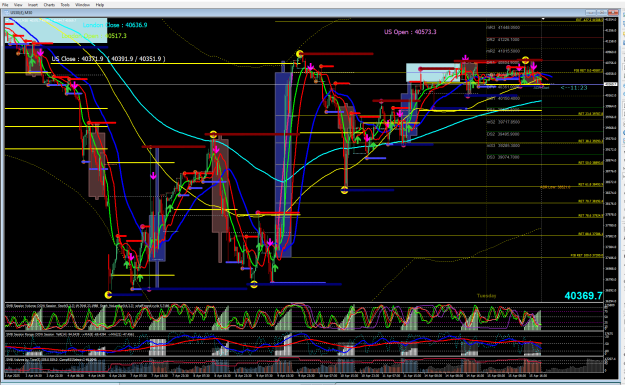Image resolution: width=625 pixels, height=385 pixels.
Task: Click the DR2 pivot level label
Action: [x=503, y=39]
